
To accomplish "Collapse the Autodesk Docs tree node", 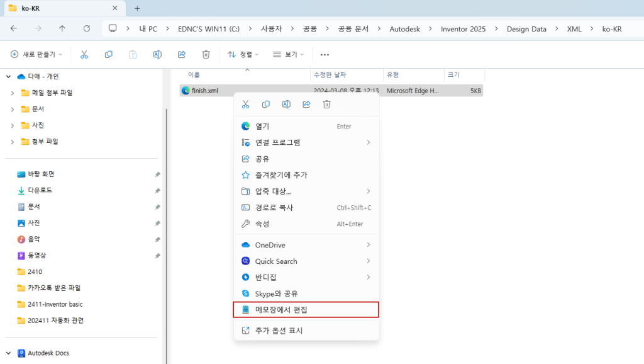I will click(9, 353).
